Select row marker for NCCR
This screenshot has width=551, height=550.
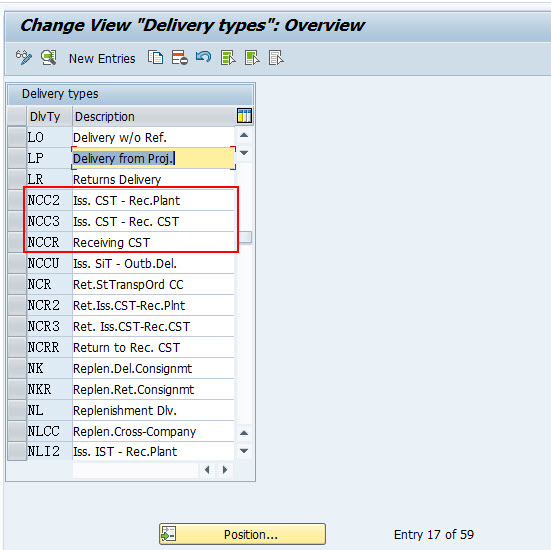[x=17, y=242]
